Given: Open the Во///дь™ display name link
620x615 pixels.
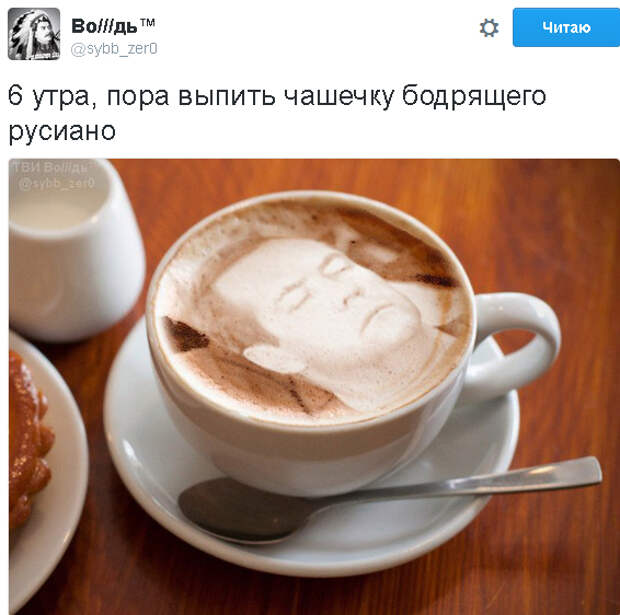Looking at the screenshot, I should 113,26.
